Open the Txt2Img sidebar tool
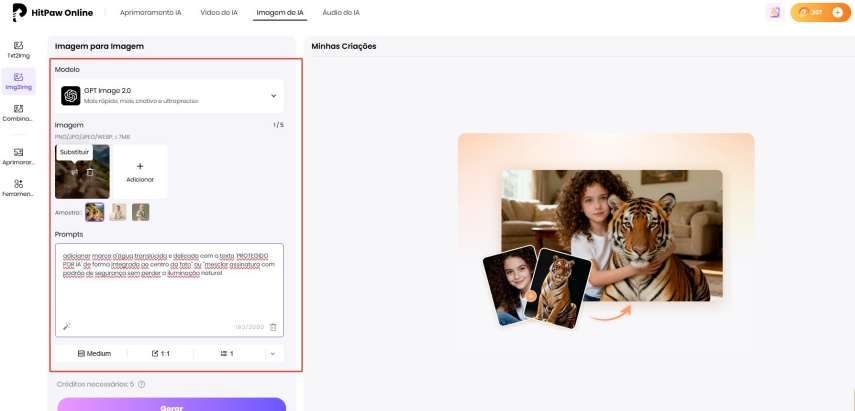855x411 pixels. 18,50
